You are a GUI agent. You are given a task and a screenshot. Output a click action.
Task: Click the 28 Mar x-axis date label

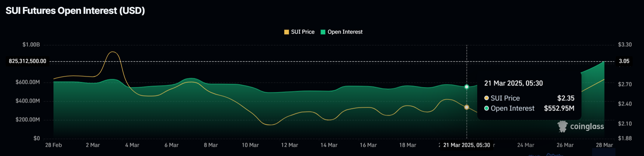point(604,145)
